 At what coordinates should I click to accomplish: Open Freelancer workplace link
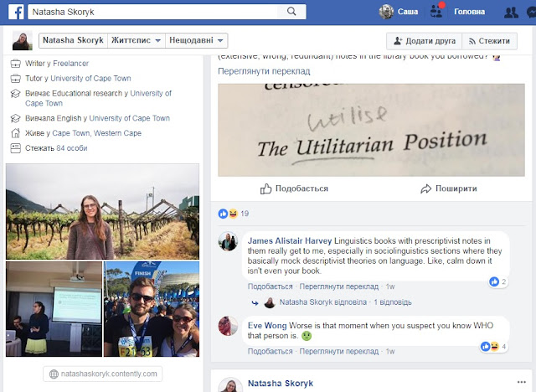(70, 64)
